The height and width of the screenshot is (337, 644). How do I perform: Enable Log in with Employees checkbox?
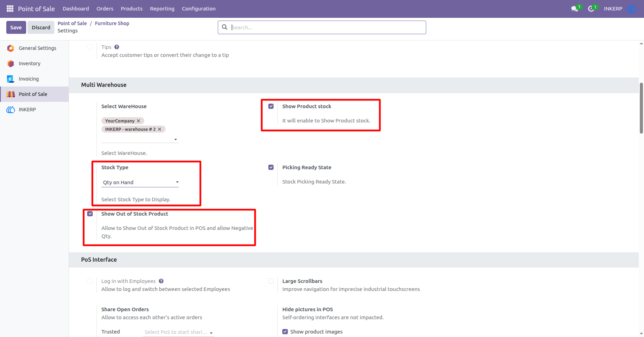pyautogui.click(x=90, y=281)
